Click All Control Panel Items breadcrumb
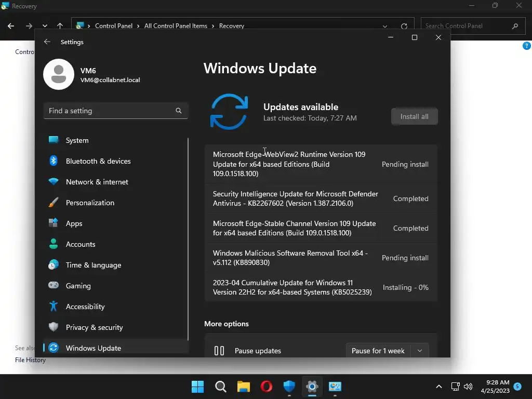Screen dimensions: 532x399 click(176, 26)
